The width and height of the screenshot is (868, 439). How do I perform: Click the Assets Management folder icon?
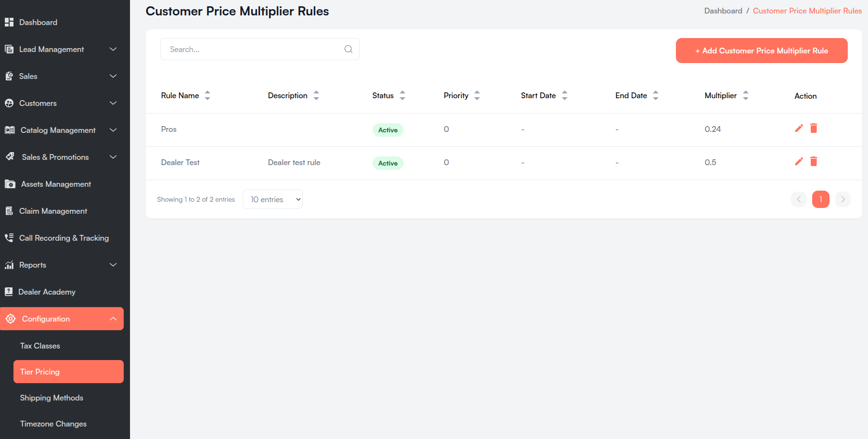click(x=10, y=184)
